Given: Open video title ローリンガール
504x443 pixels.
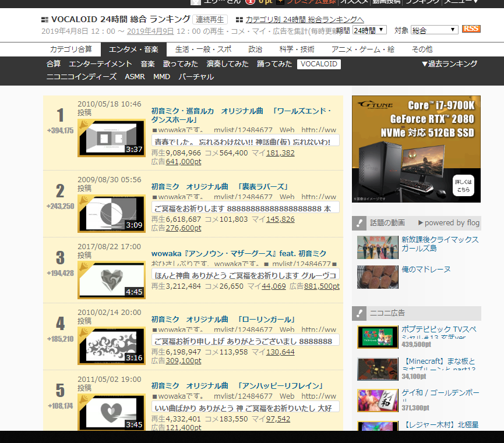Looking at the screenshot, I should pos(223,320).
